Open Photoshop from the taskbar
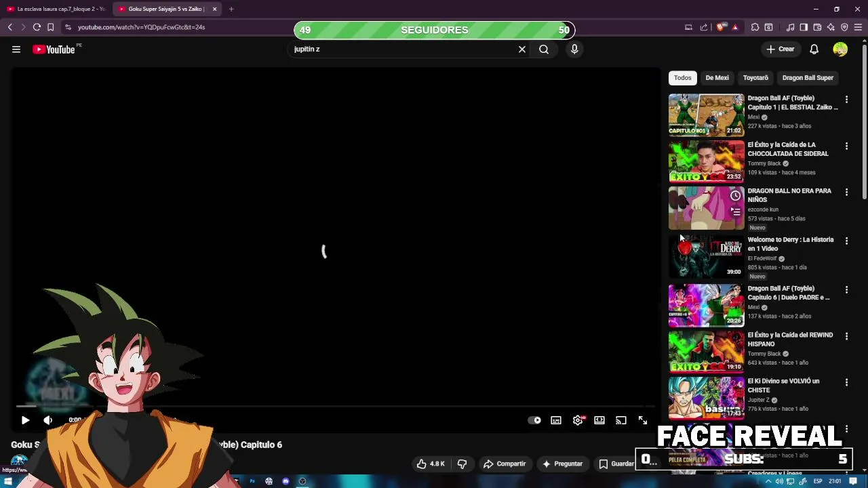The image size is (868, 488). (252, 481)
